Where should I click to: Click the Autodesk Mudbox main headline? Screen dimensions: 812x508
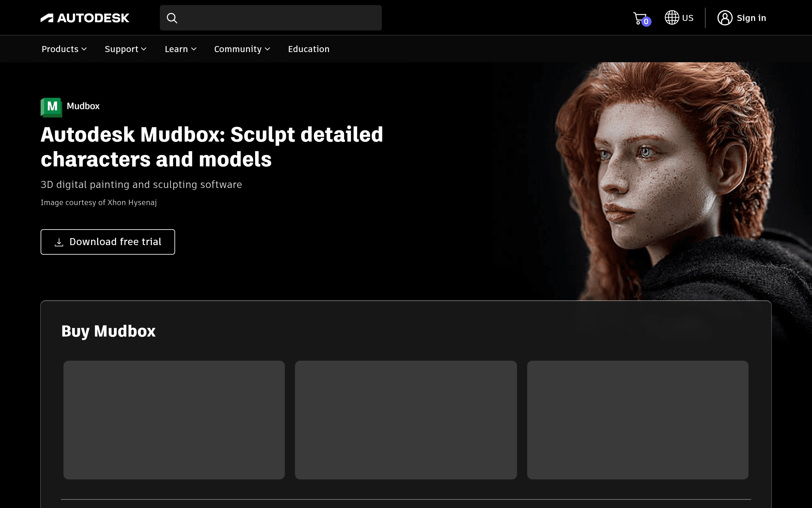coord(212,146)
